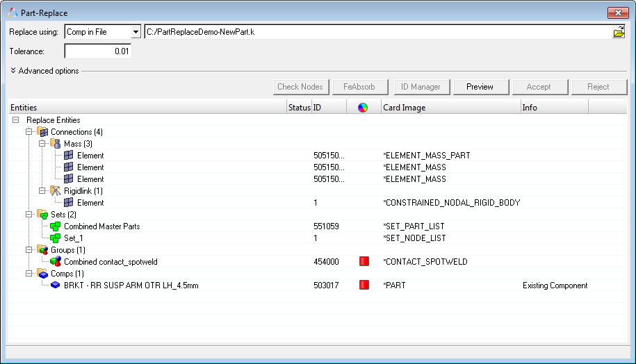
Task: Sort by the Info column header
Action: click(x=555, y=108)
